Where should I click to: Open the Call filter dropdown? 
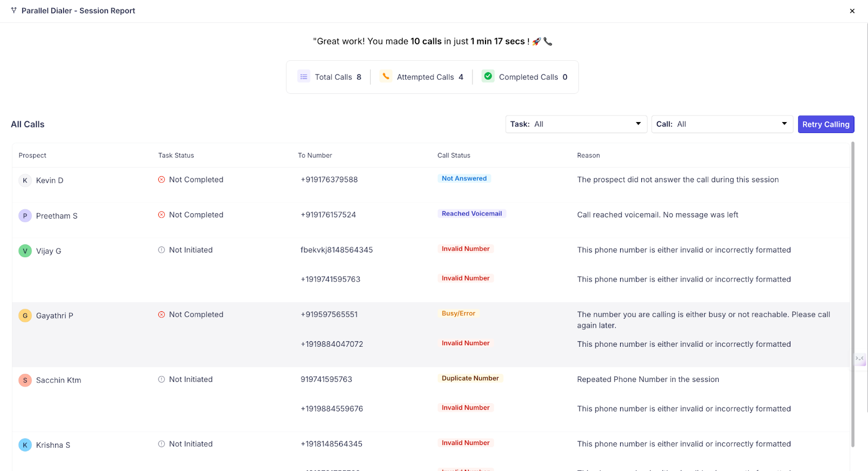pos(722,124)
